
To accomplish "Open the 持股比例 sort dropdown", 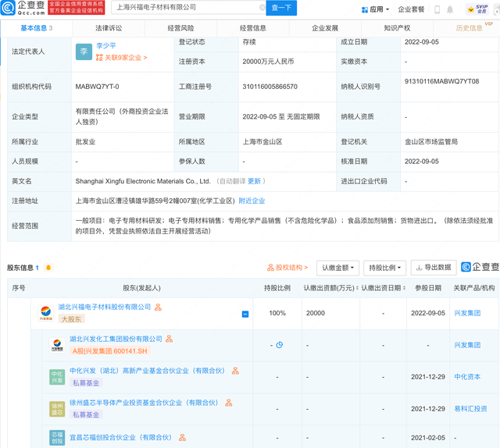I will tap(384, 268).
